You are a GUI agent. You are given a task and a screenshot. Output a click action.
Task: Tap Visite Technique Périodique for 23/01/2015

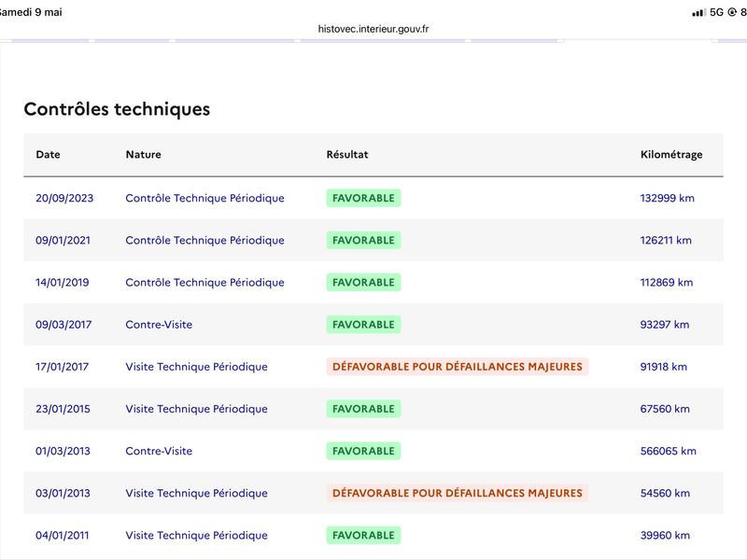coord(196,409)
